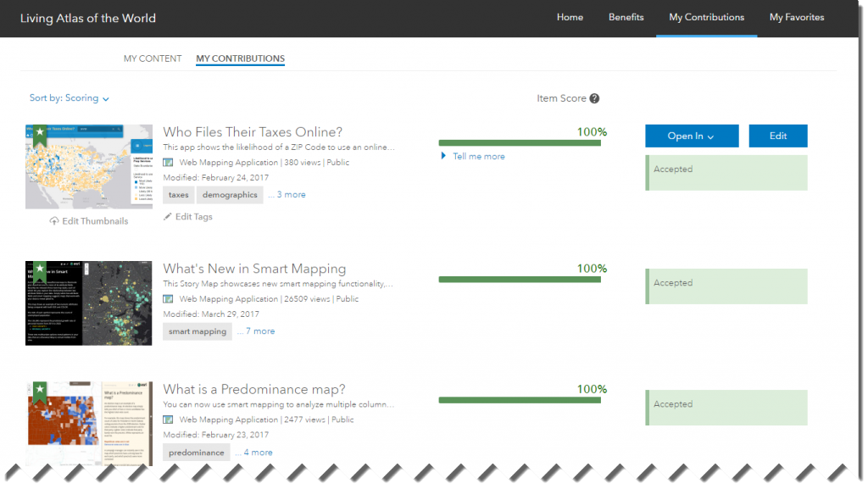
Task: Expand the Tell me more disclosure triangle
Action: click(x=443, y=156)
